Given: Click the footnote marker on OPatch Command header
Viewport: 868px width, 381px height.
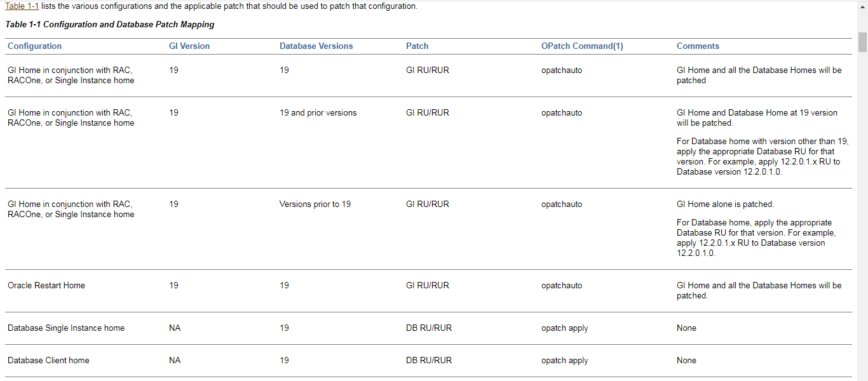Looking at the screenshot, I should click(x=618, y=45).
